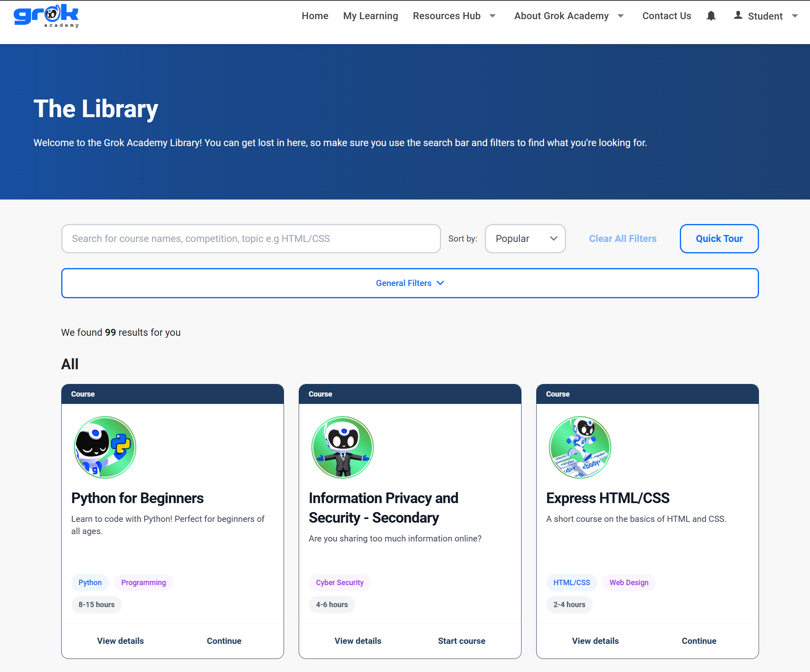Image resolution: width=810 pixels, height=672 pixels.
Task: Select the Cyber Security tag
Action: tap(340, 582)
